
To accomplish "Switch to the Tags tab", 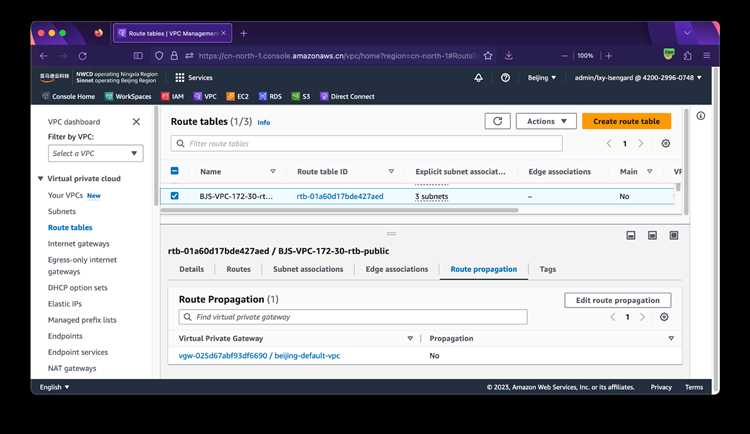I will point(548,269).
